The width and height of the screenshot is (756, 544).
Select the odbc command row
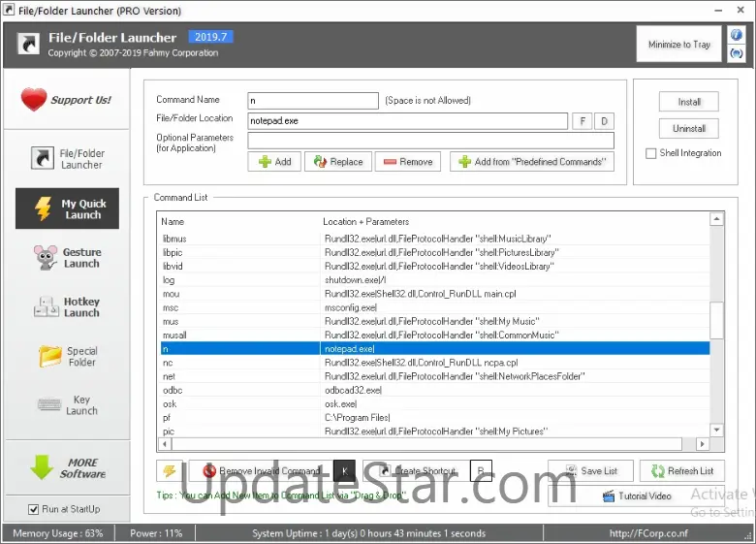tap(435, 390)
